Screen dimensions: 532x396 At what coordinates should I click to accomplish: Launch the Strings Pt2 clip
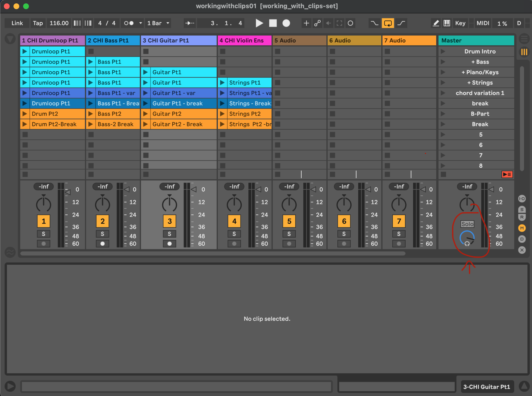click(222, 114)
